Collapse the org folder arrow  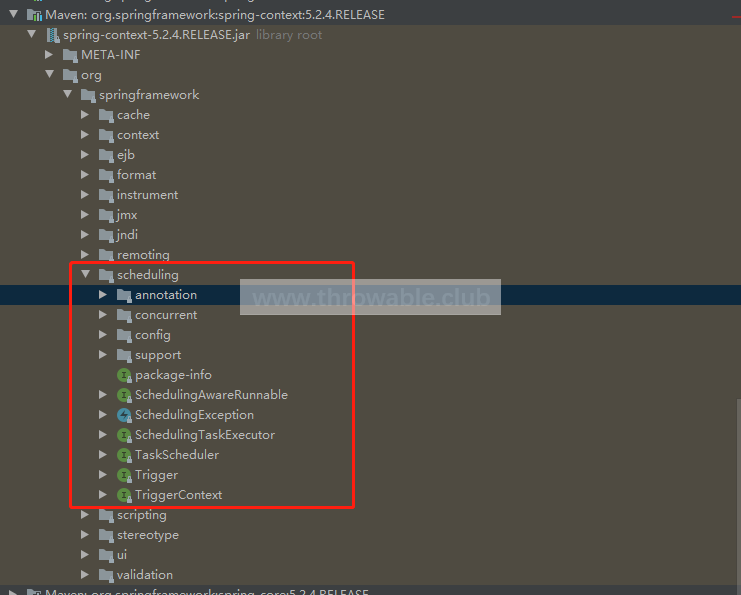tap(50, 75)
